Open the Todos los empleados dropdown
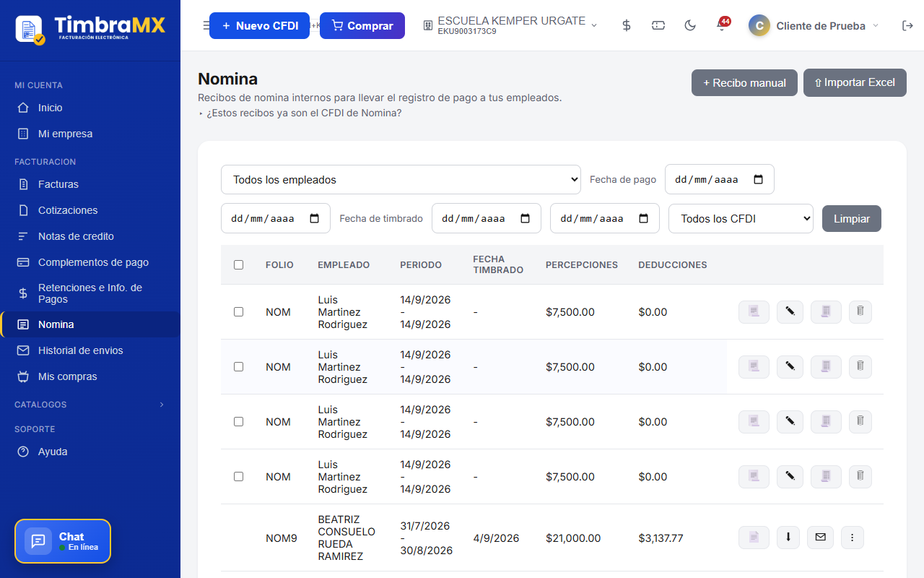This screenshot has width=924, height=578. [x=401, y=179]
